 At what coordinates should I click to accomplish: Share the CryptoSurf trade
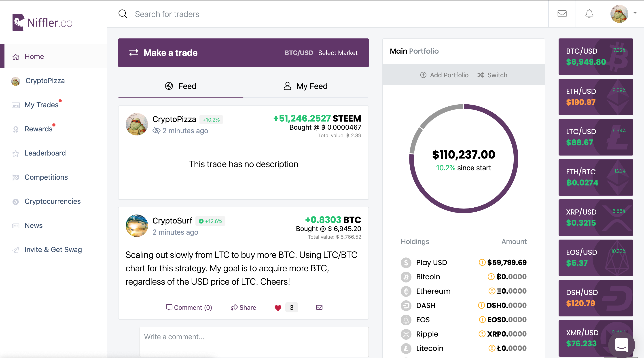243,307
